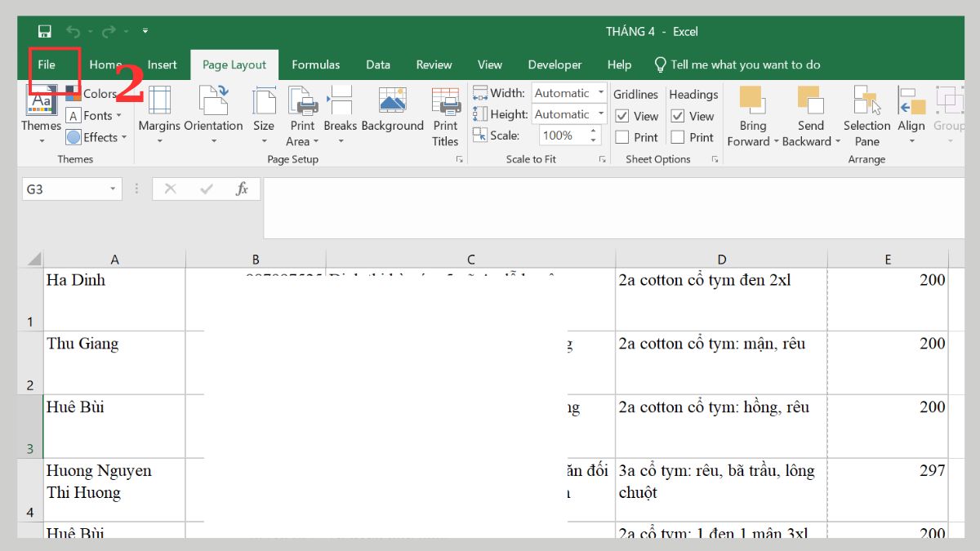Enable Print under Gridlines
This screenshot has height=551, width=980.
point(622,137)
